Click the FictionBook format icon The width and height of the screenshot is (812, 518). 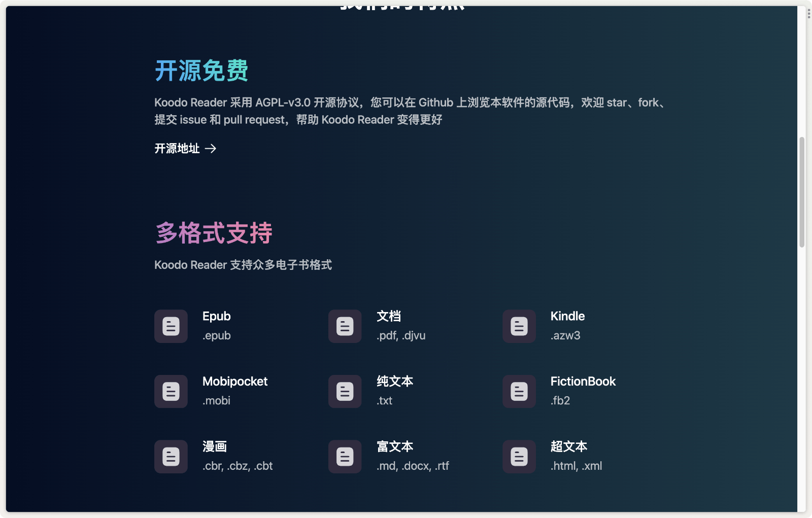coord(519,391)
